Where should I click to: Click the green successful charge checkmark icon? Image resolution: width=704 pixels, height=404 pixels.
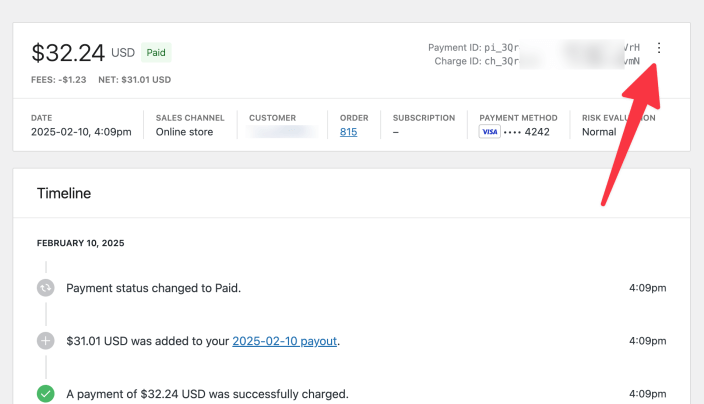(x=45, y=394)
